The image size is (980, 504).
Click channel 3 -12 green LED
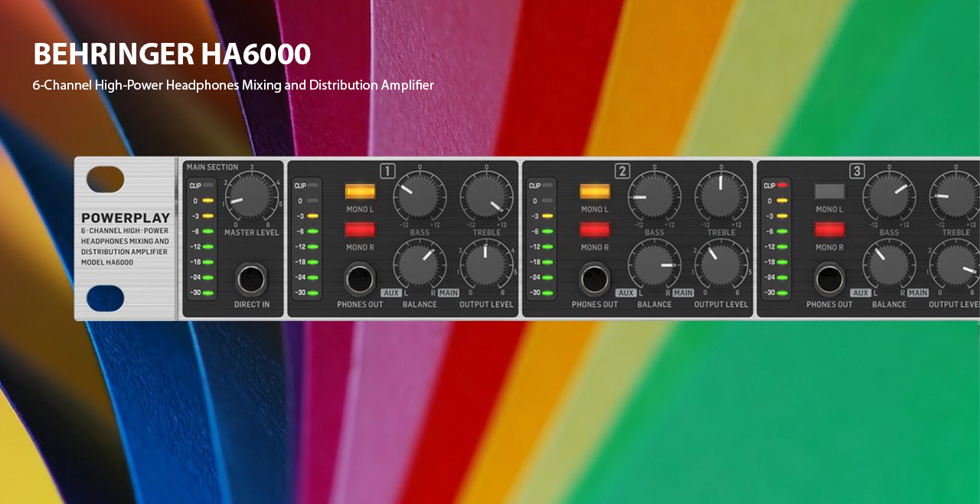point(782,247)
